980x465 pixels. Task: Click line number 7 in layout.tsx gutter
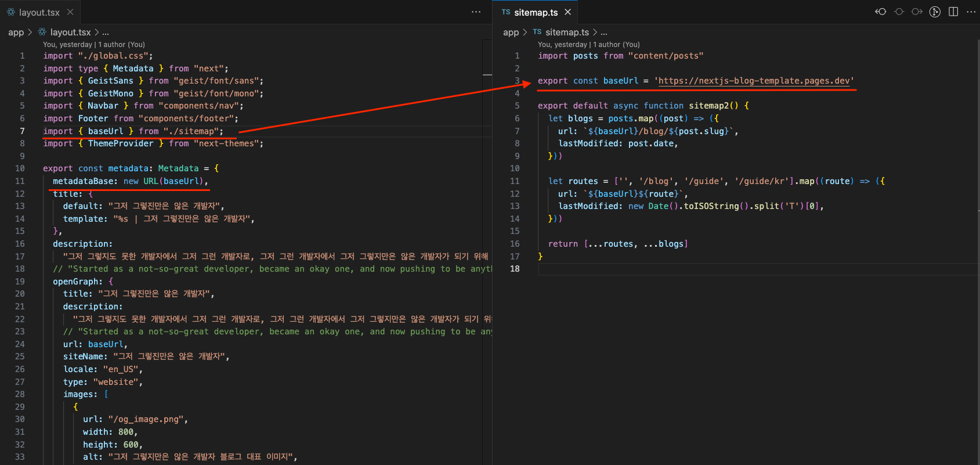[x=22, y=131]
